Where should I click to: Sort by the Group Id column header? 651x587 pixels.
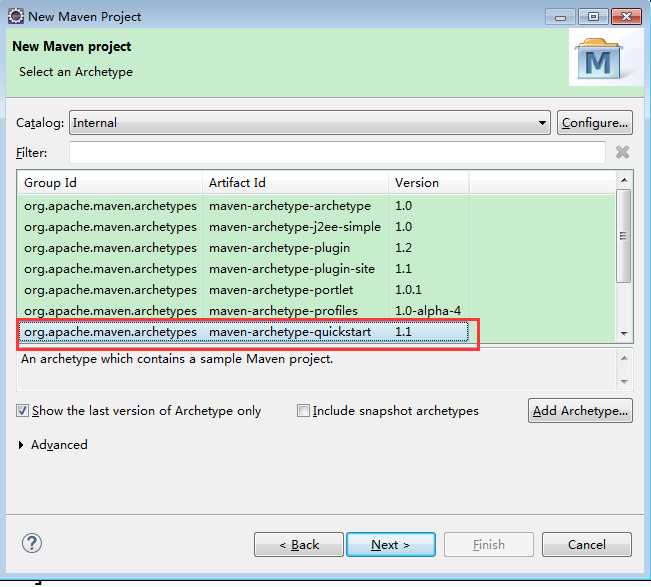(x=110, y=183)
